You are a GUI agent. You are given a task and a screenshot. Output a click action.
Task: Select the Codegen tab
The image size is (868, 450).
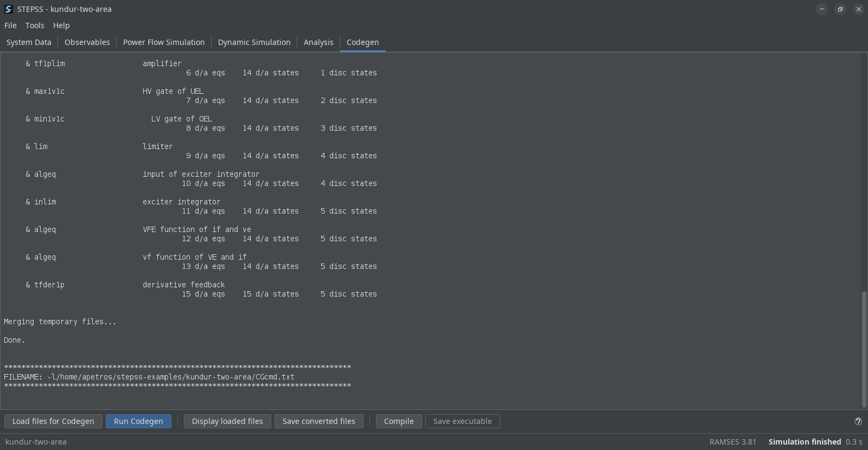(x=363, y=42)
